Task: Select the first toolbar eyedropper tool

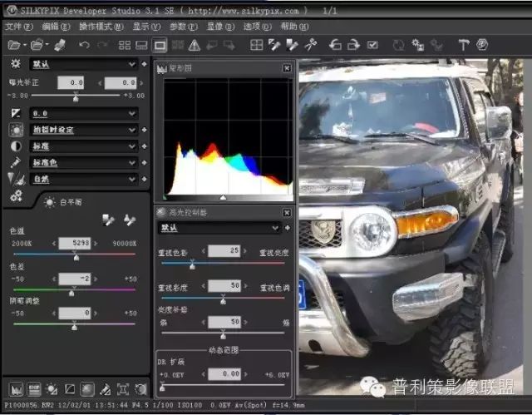Action: point(274,45)
